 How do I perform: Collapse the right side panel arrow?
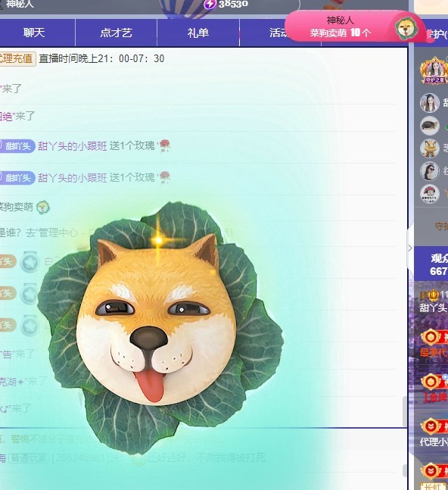click(x=410, y=248)
